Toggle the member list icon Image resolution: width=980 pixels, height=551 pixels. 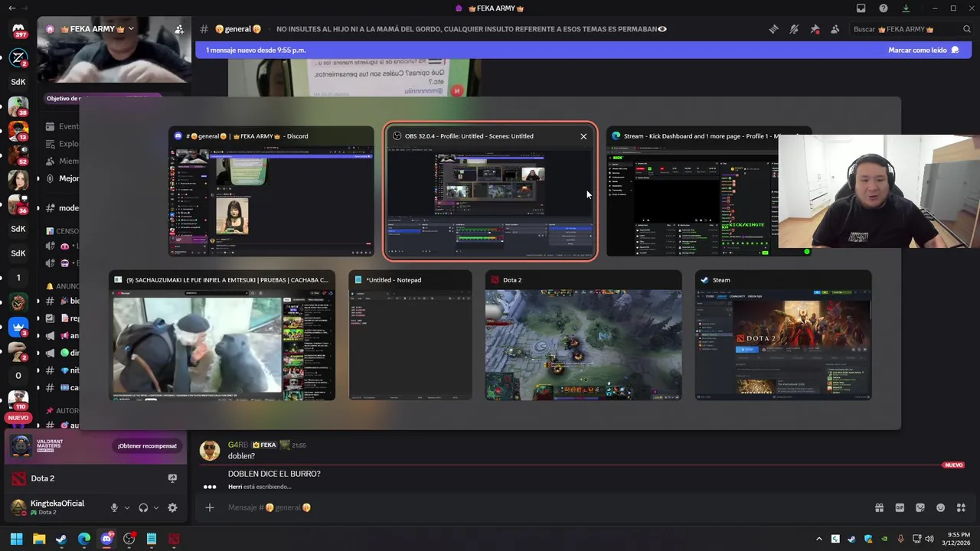pos(835,29)
